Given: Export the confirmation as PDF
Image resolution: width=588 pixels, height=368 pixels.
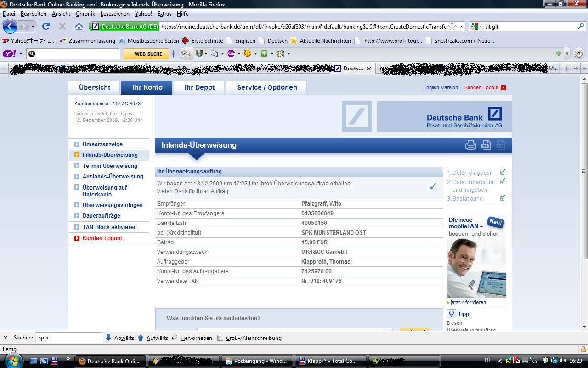Looking at the screenshot, I should 486,145.
